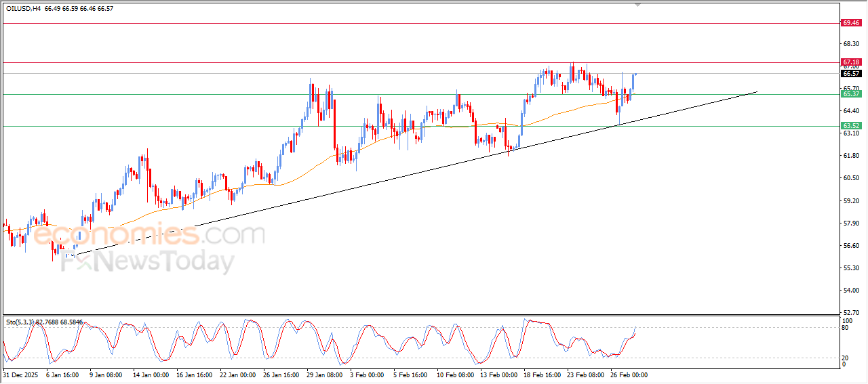
Task: Select the green 63.52 price tag
Action: [x=851, y=126]
